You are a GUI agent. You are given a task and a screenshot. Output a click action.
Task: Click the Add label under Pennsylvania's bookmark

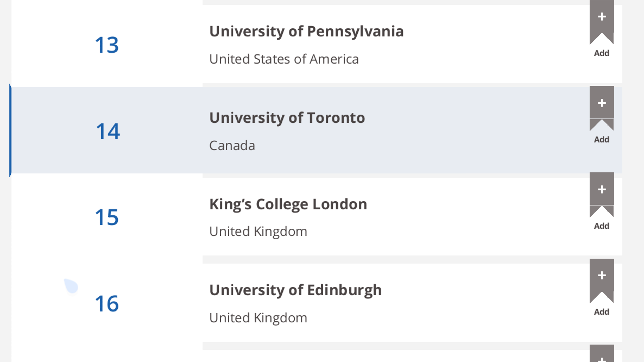(x=602, y=53)
